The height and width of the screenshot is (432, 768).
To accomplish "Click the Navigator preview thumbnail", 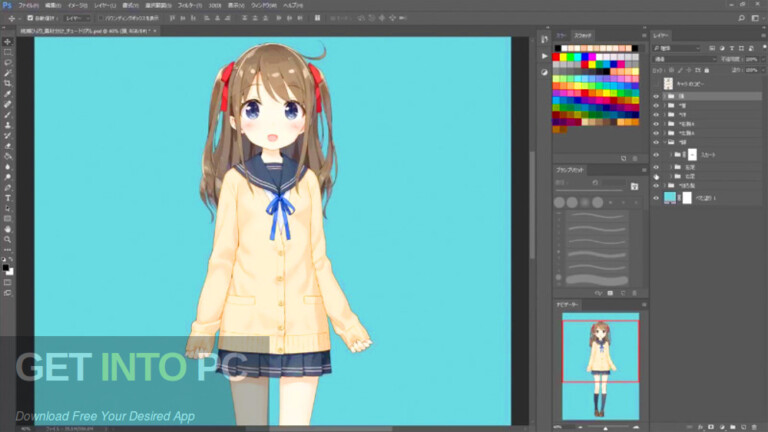I will coord(600,366).
